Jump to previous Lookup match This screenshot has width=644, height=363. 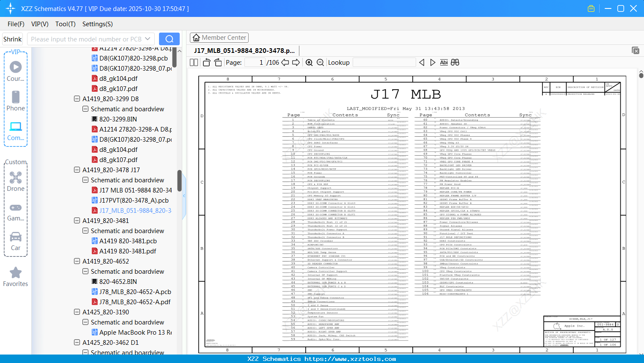(x=422, y=63)
